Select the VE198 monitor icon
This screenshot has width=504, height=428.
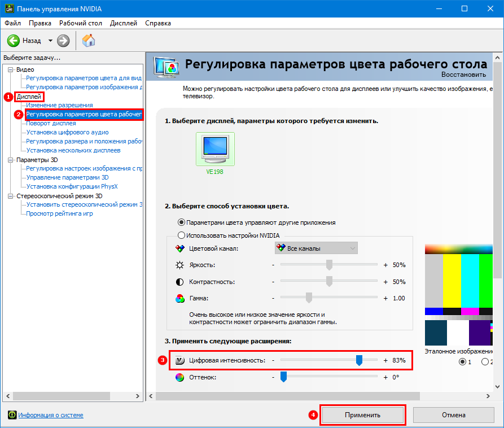214,149
